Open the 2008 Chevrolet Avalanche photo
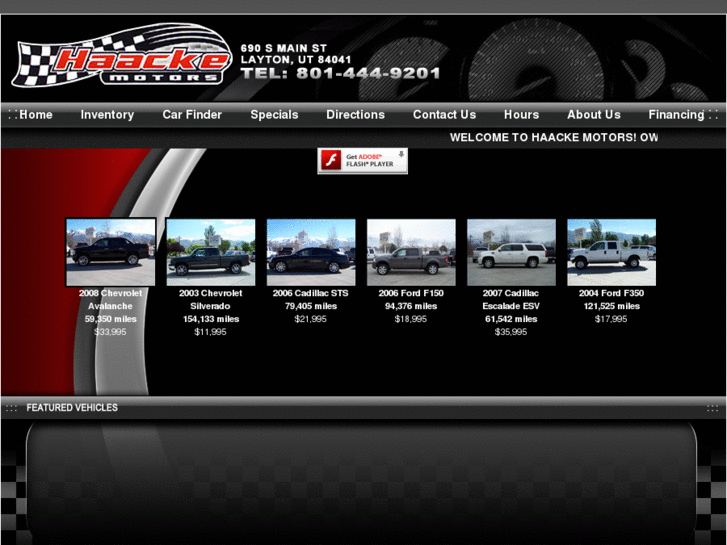727x545 pixels. tap(111, 252)
